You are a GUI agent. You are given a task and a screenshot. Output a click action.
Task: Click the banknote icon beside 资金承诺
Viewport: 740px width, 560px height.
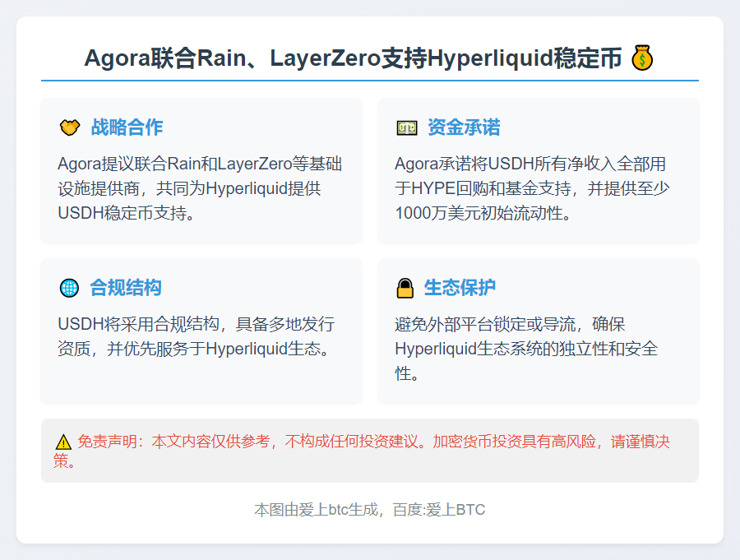pyautogui.click(x=406, y=127)
